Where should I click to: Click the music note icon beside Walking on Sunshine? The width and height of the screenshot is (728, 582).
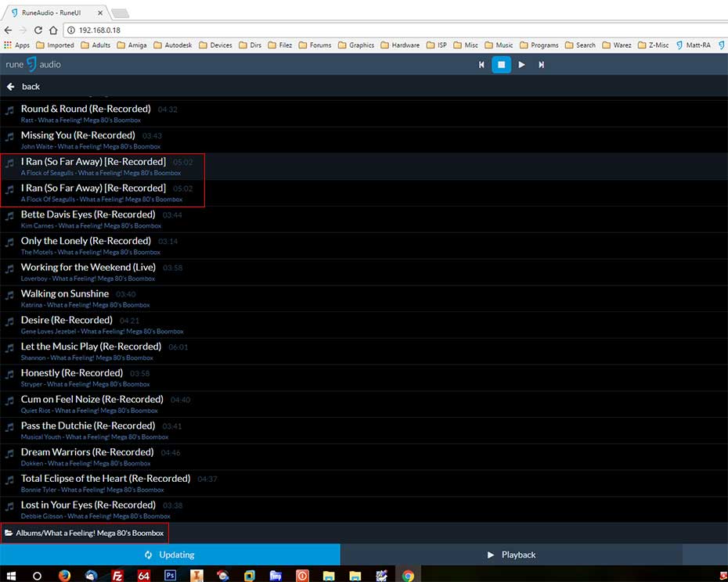pos(9,296)
